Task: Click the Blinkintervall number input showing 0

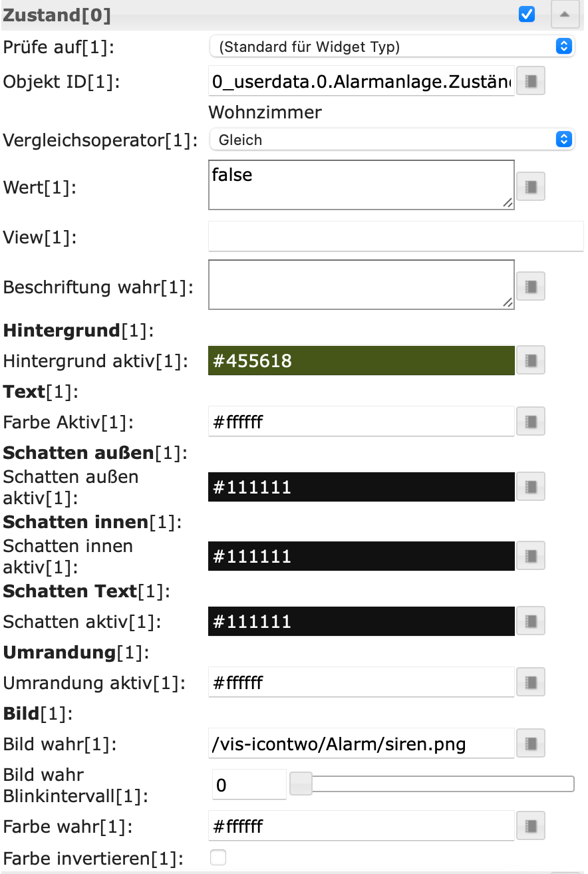Action: click(x=247, y=785)
